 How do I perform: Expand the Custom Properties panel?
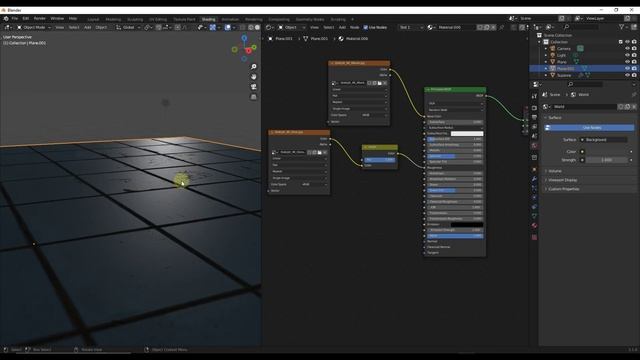pyautogui.click(x=563, y=189)
